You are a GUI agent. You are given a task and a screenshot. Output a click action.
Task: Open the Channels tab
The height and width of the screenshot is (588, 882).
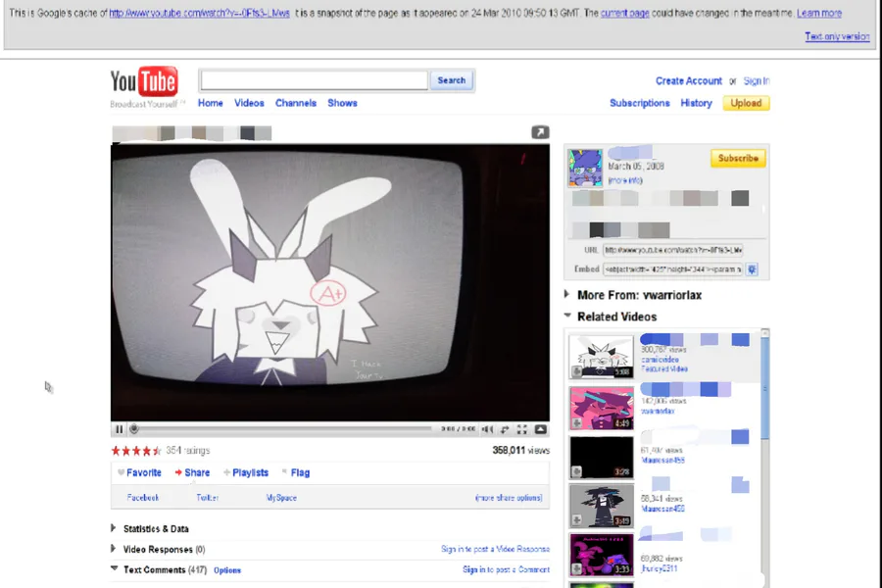point(296,103)
